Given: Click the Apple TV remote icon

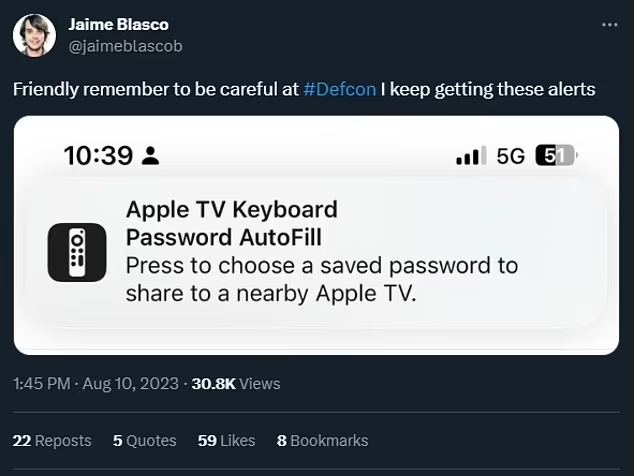Looking at the screenshot, I should [x=77, y=252].
